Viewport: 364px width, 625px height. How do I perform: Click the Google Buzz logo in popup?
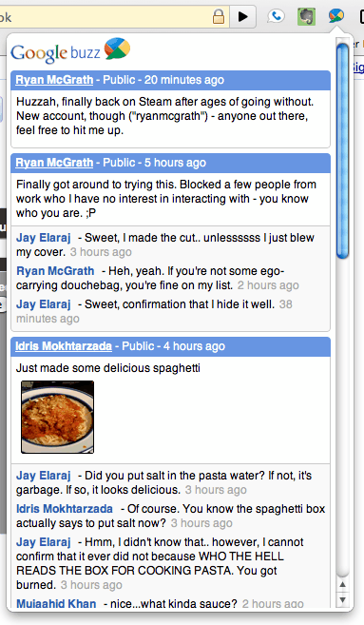[70, 51]
